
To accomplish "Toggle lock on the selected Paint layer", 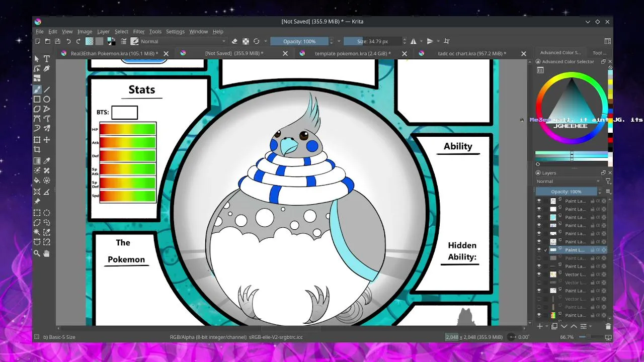I will point(592,250).
